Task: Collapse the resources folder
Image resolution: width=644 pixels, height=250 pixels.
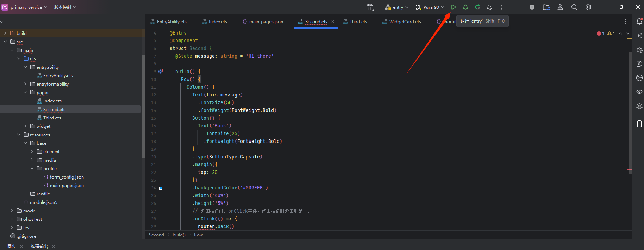Action: 18,135
